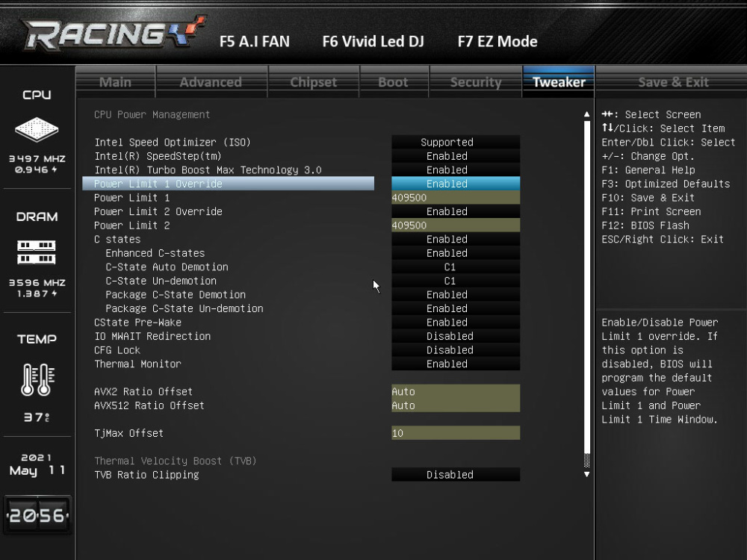This screenshot has width=747, height=560.
Task: Select the Thermal Monitor label
Action: point(137,364)
